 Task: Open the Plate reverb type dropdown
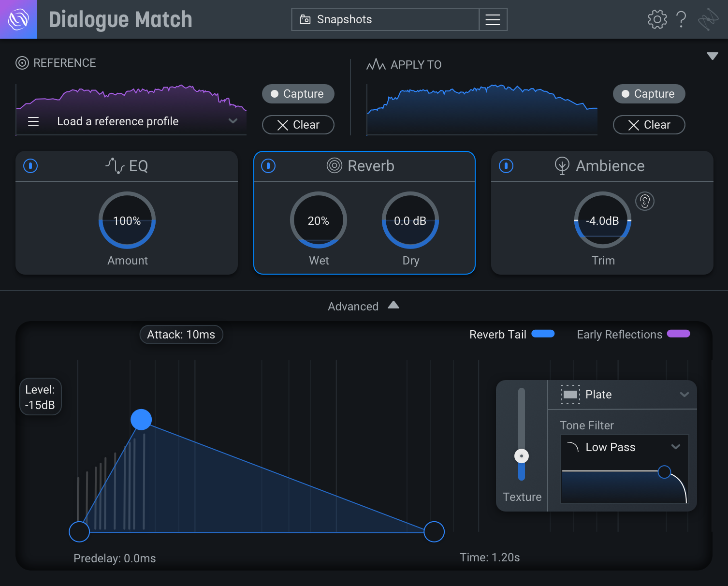click(623, 395)
